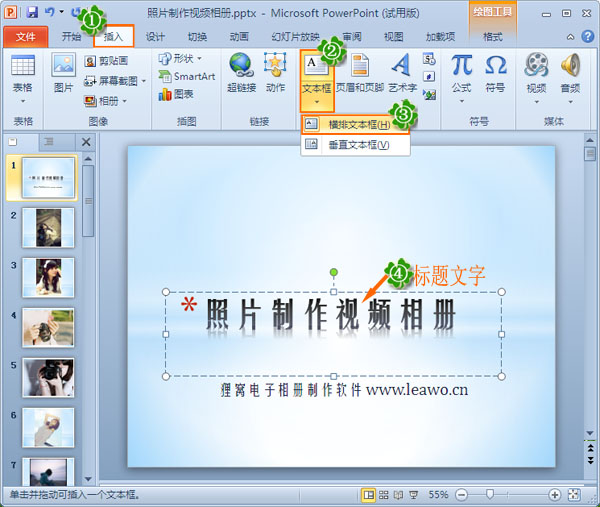600x507 pixels.
Task: Switch to Slide Show (幻灯片放映) tab
Action: click(x=295, y=37)
